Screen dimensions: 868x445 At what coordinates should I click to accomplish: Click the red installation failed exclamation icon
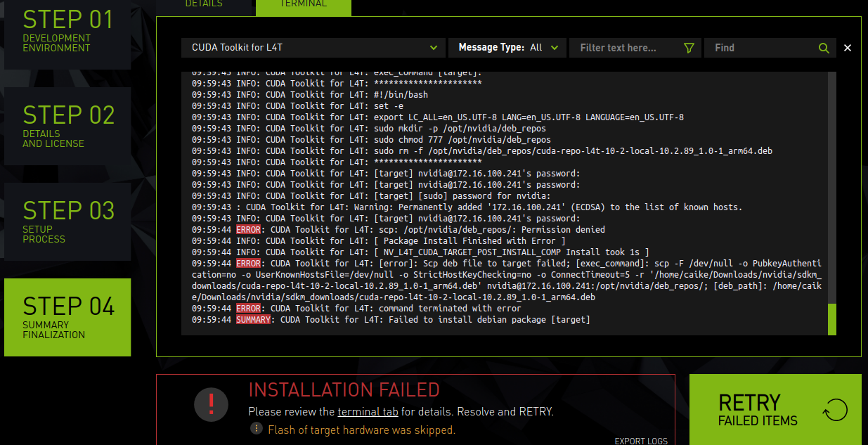[x=211, y=404]
